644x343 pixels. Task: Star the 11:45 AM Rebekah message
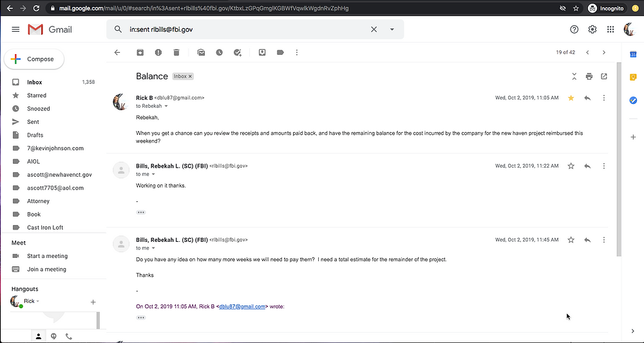[571, 240]
